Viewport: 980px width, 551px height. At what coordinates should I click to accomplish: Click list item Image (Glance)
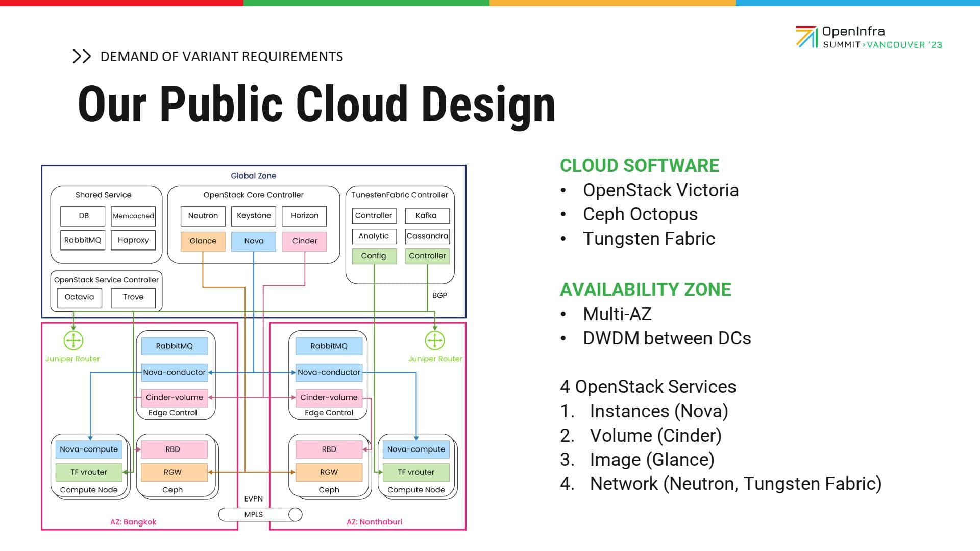click(652, 460)
